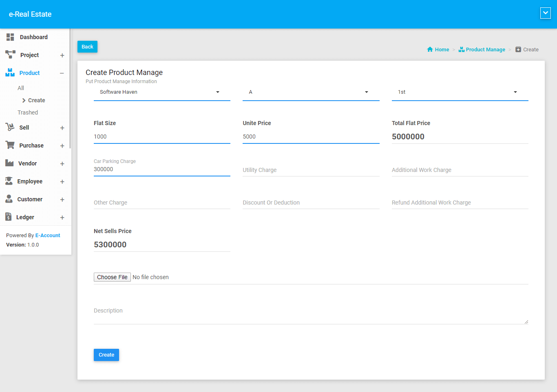This screenshot has width=557, height=392.
Task: Follow the Product Manage breadcrumb link
Action: click(x=485, y=50)
